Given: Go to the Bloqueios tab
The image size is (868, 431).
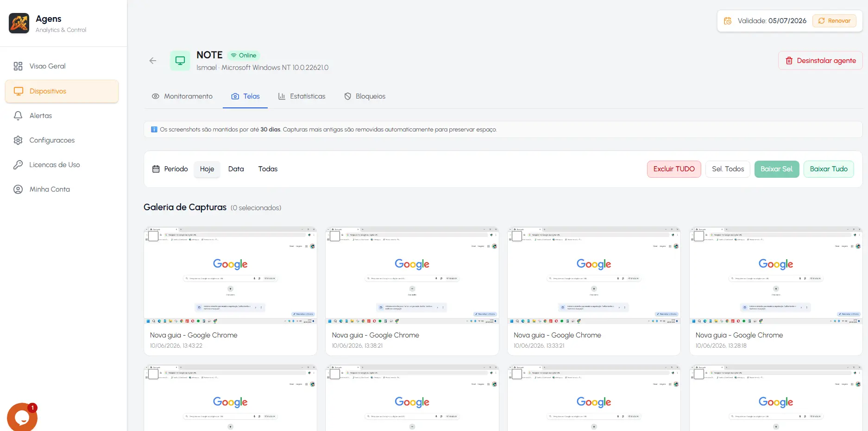Looking at the screenshot, I should pyautogui.click(x=365, y=96).
